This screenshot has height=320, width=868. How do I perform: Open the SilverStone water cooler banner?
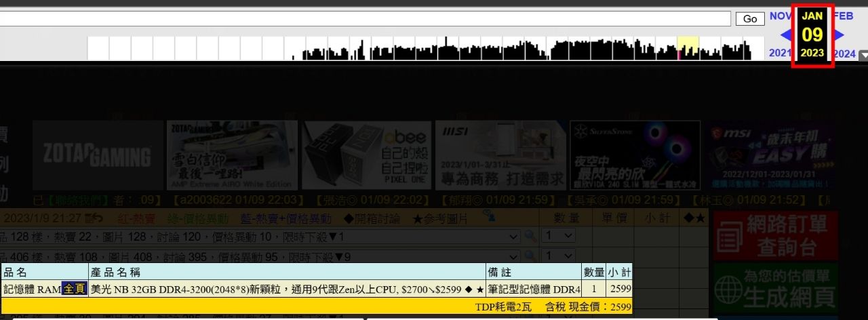point(635,155)
